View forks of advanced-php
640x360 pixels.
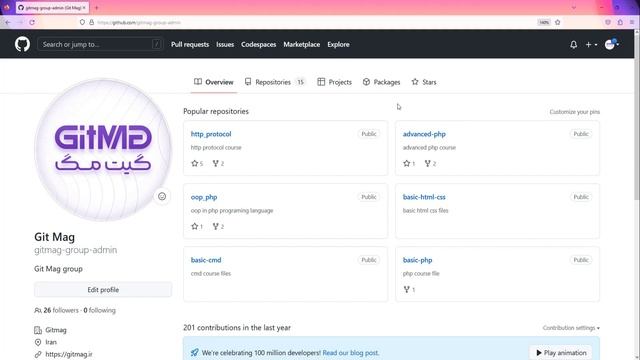coord(430,163)
